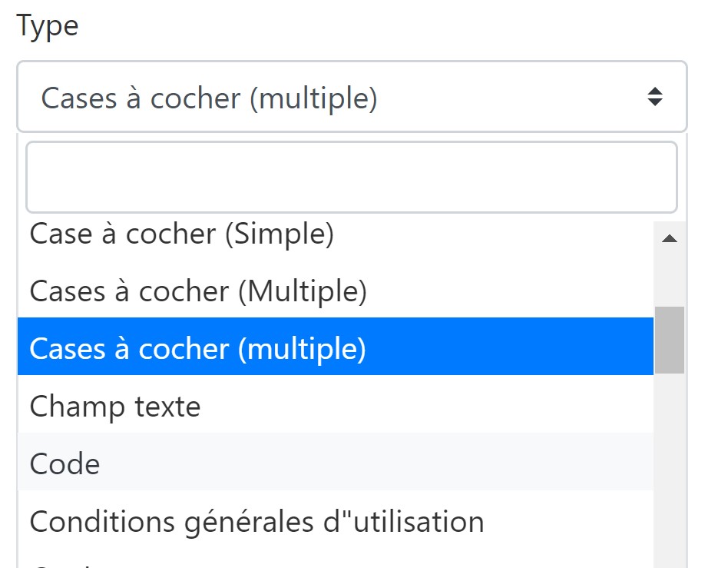Select the Code option
This screenshot has width=728, height=568.
[x=336, y=462]
